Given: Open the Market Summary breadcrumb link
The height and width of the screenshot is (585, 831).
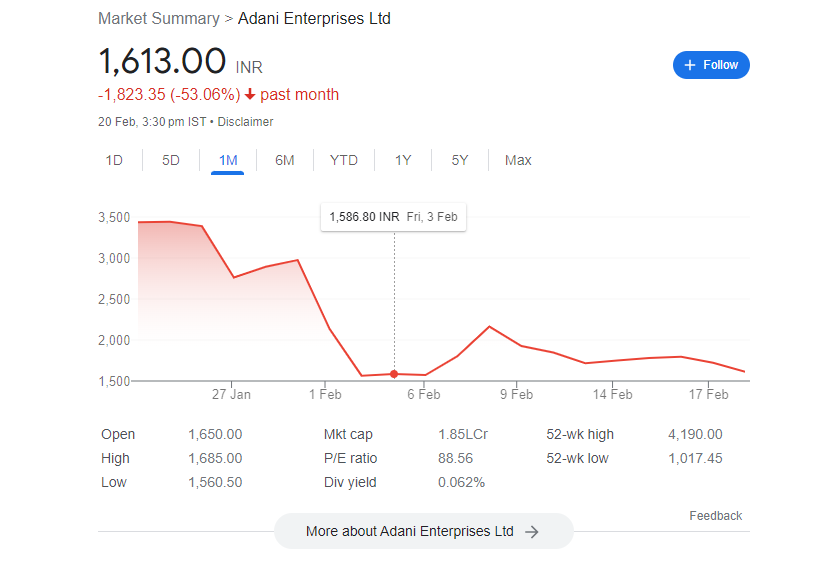Looking at the screenshot, I should coord(159,18).
